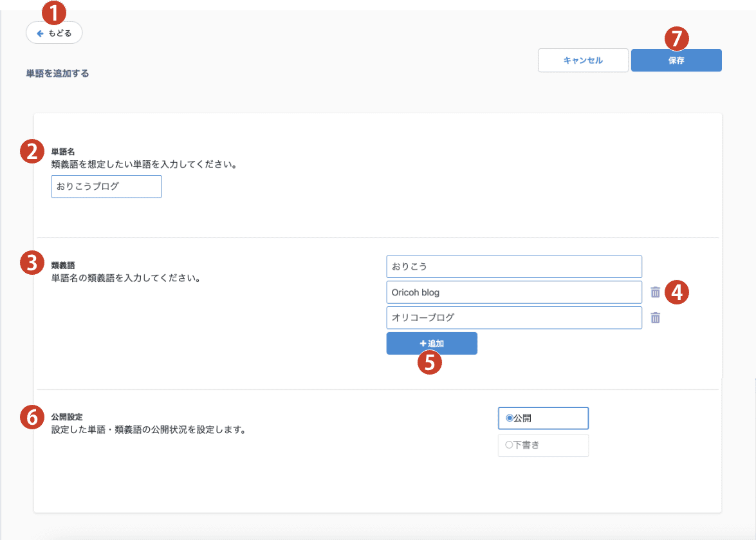Click the Oricoh blog synonym field

[513, 292]
